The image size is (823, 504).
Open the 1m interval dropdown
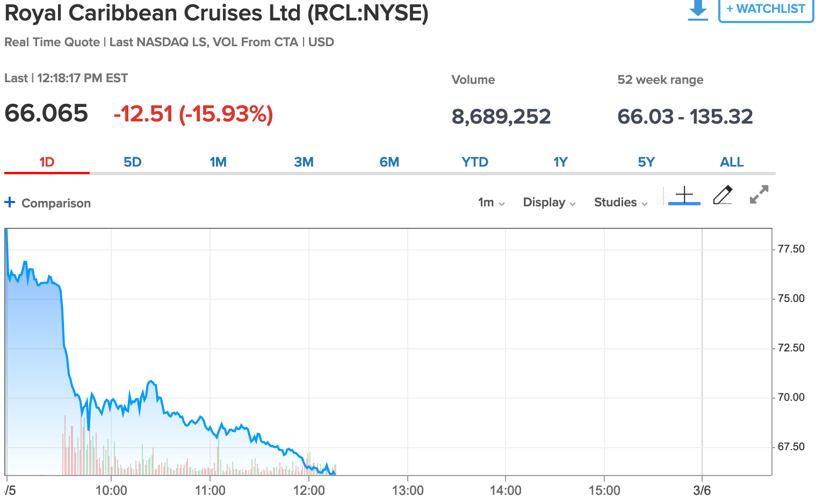491,203
